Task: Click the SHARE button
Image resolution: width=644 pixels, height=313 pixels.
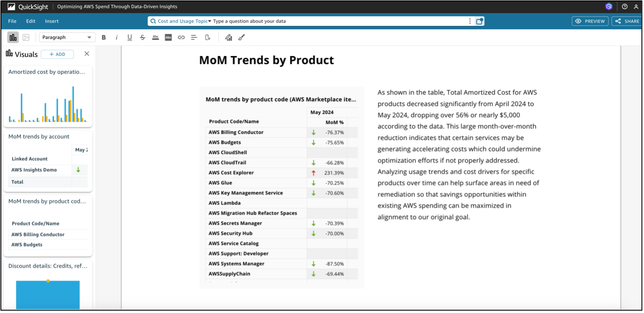Action: pos(627,21)
